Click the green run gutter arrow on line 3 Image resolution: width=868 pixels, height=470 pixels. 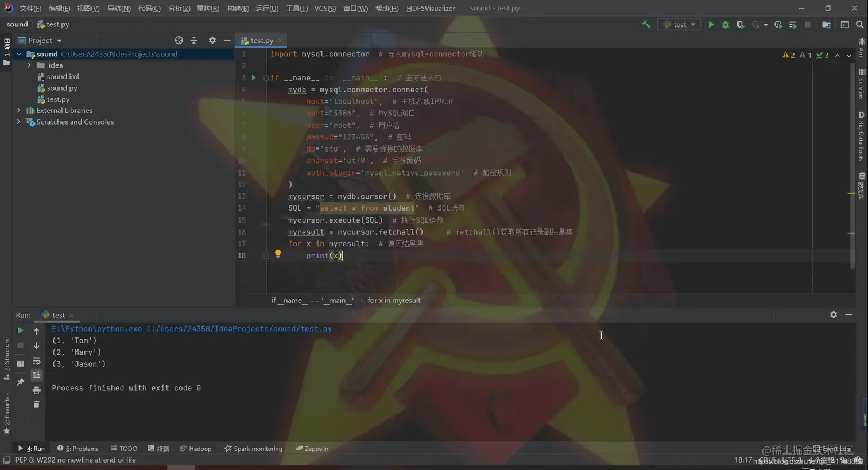(254, 77)
